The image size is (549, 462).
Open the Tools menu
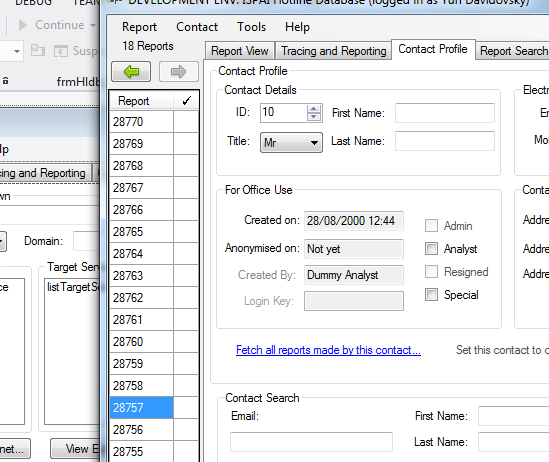(x=251, y=27)
